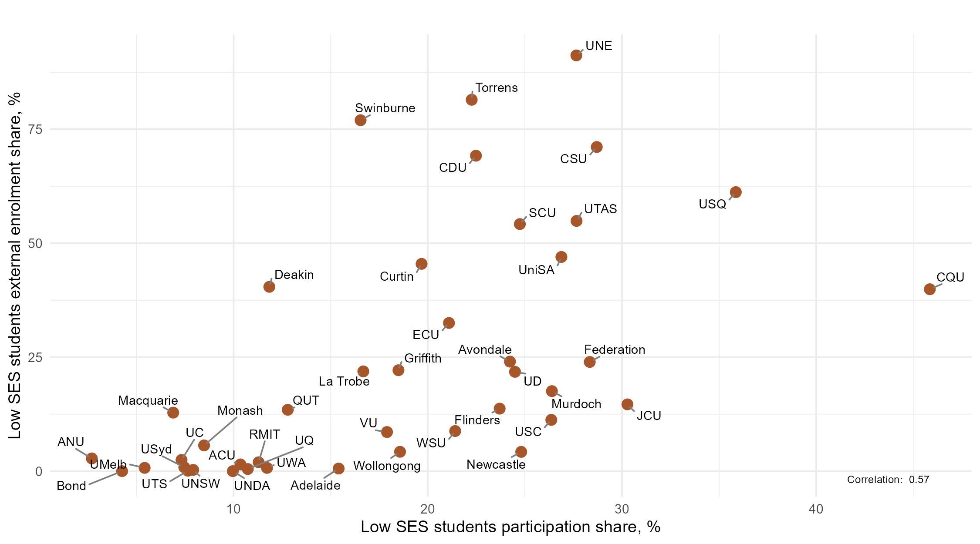Viewport: 980px width, 544px height.
Task: Select the UTAS label text
Action: click(x=600, y=209)
